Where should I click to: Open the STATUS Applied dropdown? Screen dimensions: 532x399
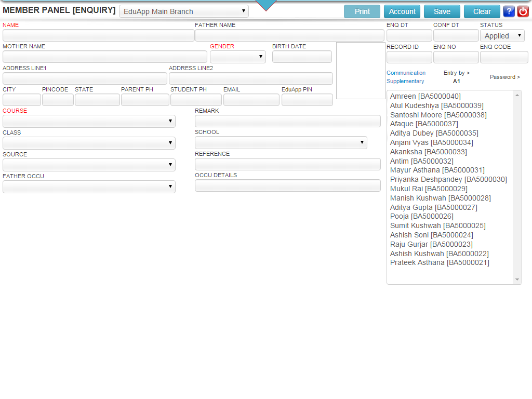[x=502, y=36]
